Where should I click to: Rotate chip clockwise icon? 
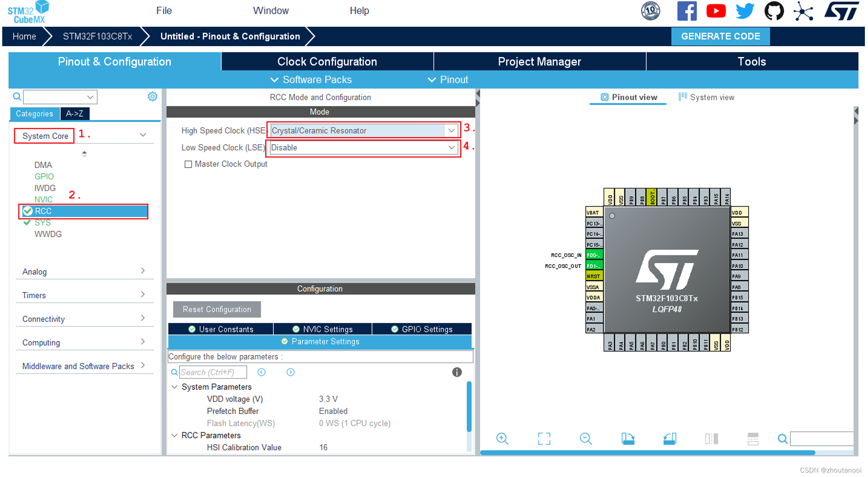tap(627, 438)
